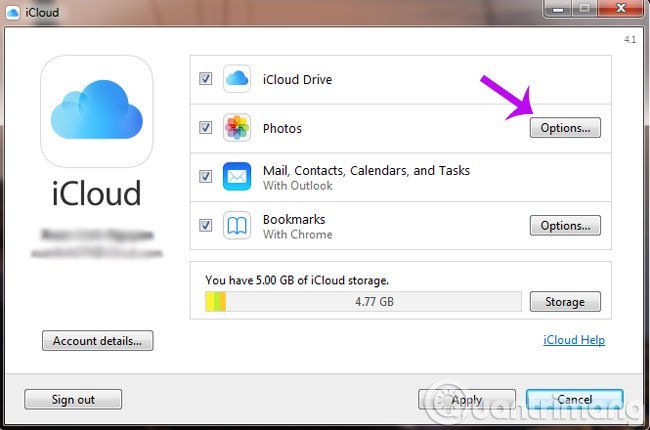Click the Mail envelope icon

click(237, 177)
